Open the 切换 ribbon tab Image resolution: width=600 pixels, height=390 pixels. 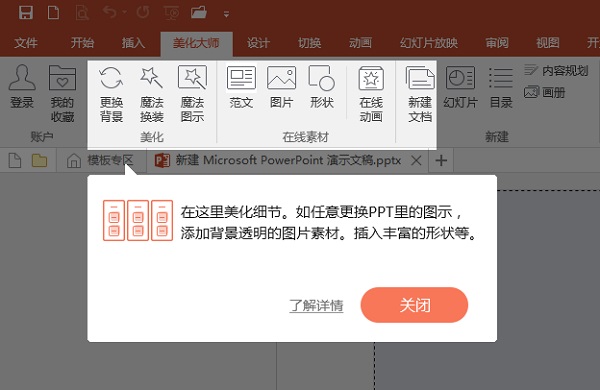point(309,43)
